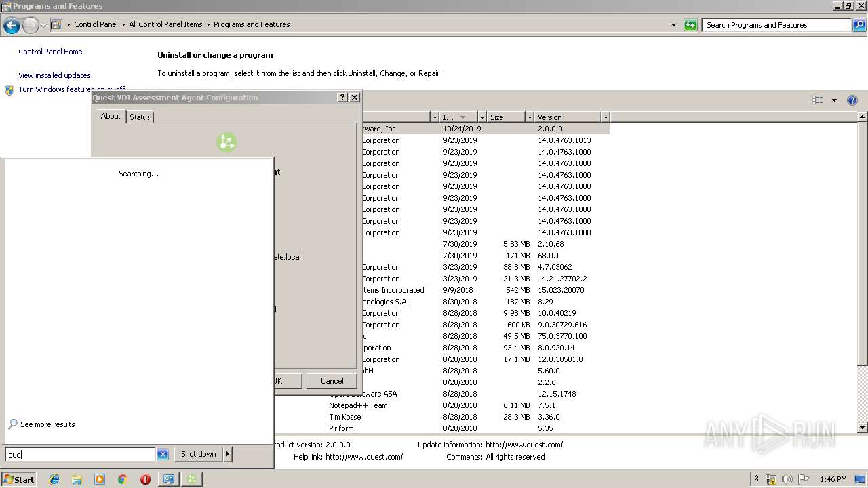
Task: Open recent pages dropdown beside Forward arrow
Action: point(44,26)
